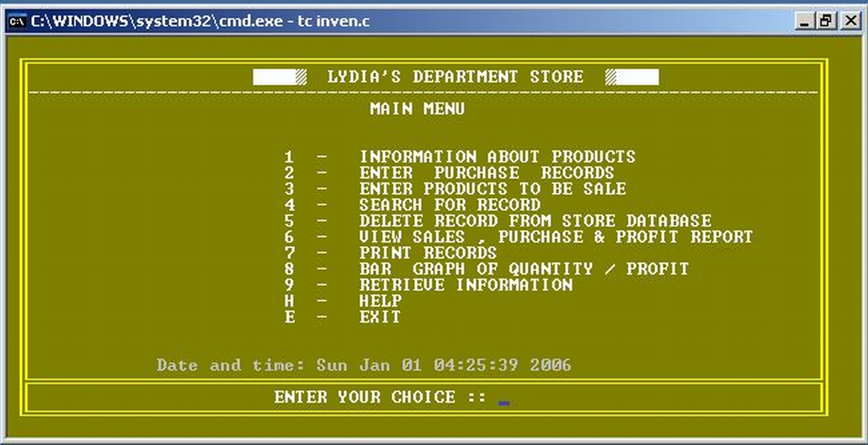This screenshot has height=445, width=868.
Task: Maximize the cmd.exe window
Action: tap(827, 21)
